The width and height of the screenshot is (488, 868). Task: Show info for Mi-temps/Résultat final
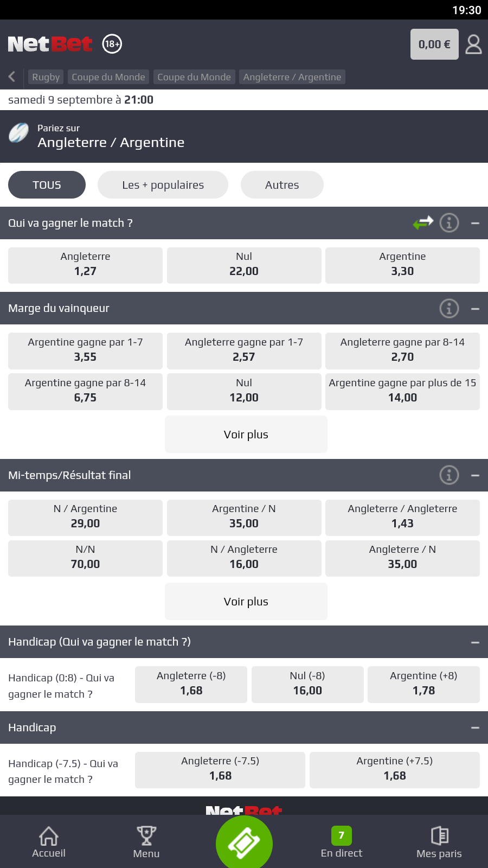(449, 475)
